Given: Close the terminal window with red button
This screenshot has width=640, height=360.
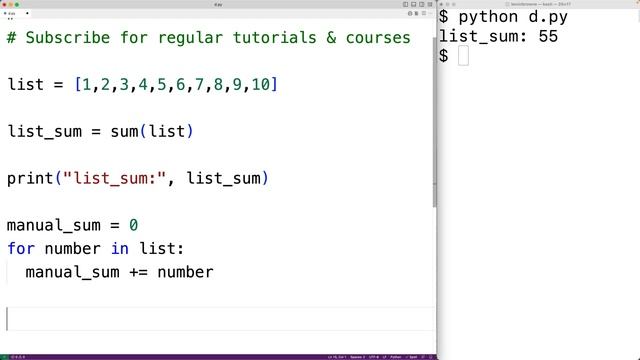Looking at the screenshot, I should click(442, 4).
